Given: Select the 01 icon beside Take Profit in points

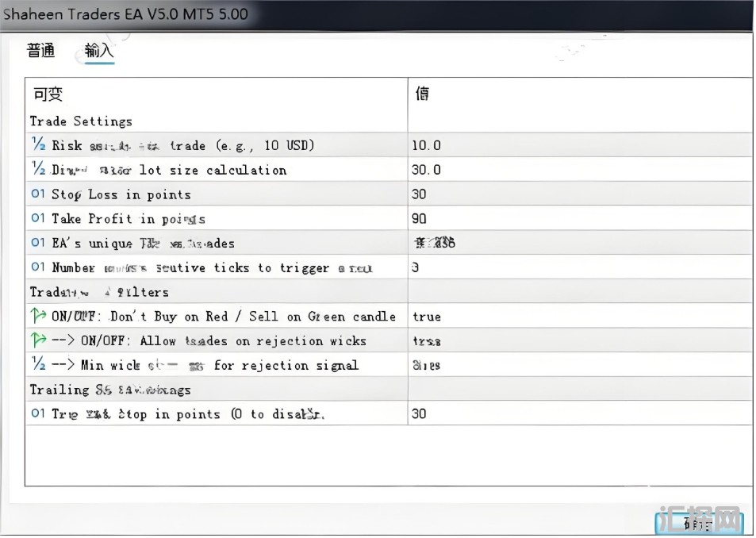Looking at the screenshot, I should [x=36, y=218].
